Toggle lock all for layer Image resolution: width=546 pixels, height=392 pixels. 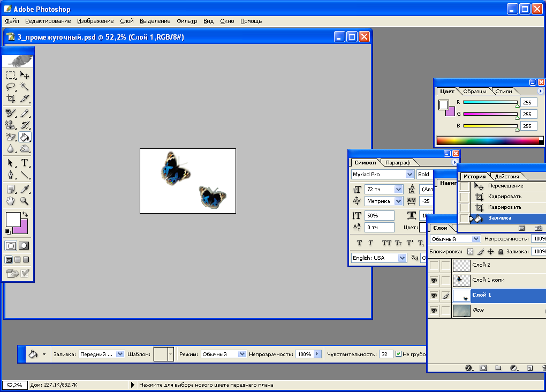[x=500, y=252]
